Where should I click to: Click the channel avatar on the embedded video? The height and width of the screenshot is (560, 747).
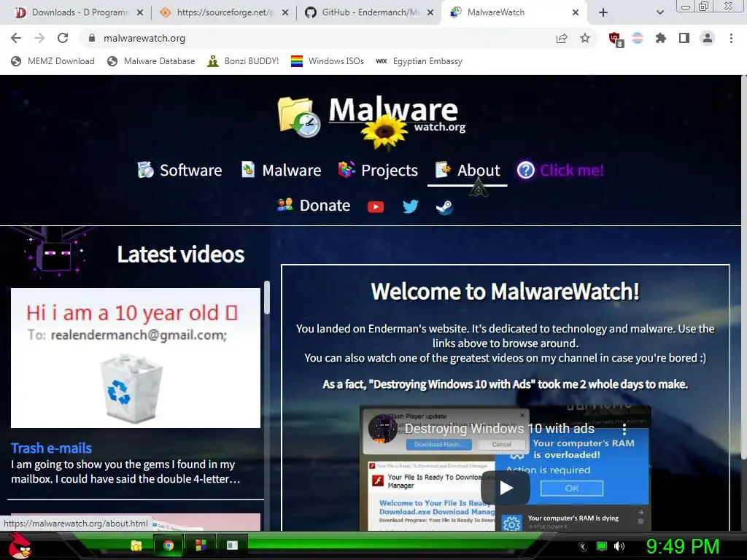[382, 429]
